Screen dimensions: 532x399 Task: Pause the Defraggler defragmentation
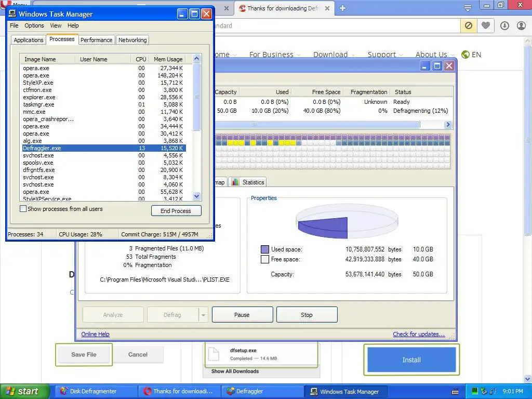point(242,315)
